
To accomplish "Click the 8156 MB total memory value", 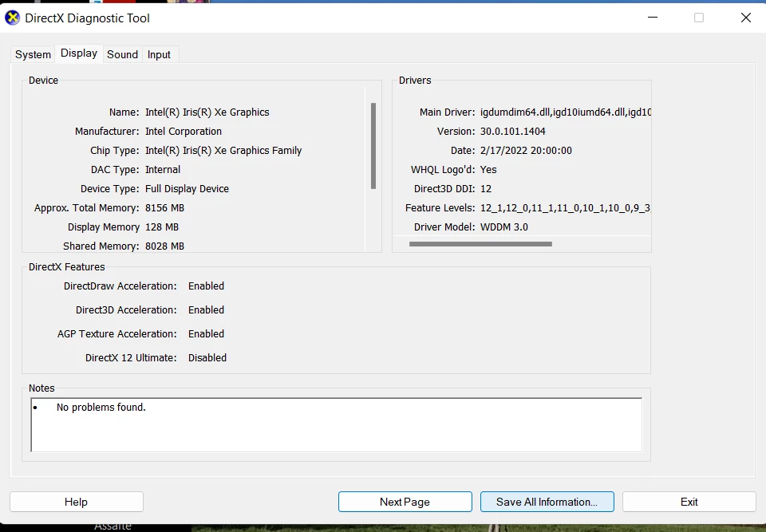I will pos(164,207).
